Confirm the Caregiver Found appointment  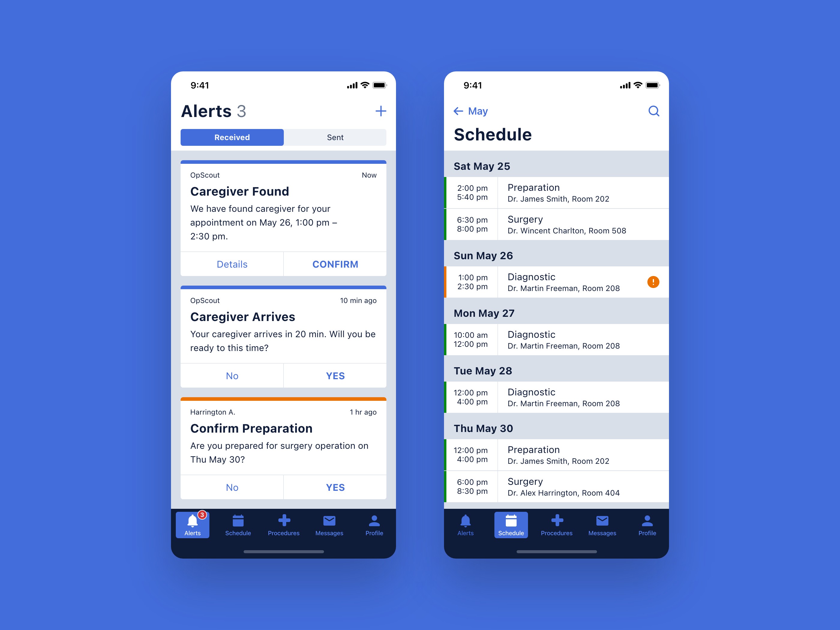tap(335, 263)
